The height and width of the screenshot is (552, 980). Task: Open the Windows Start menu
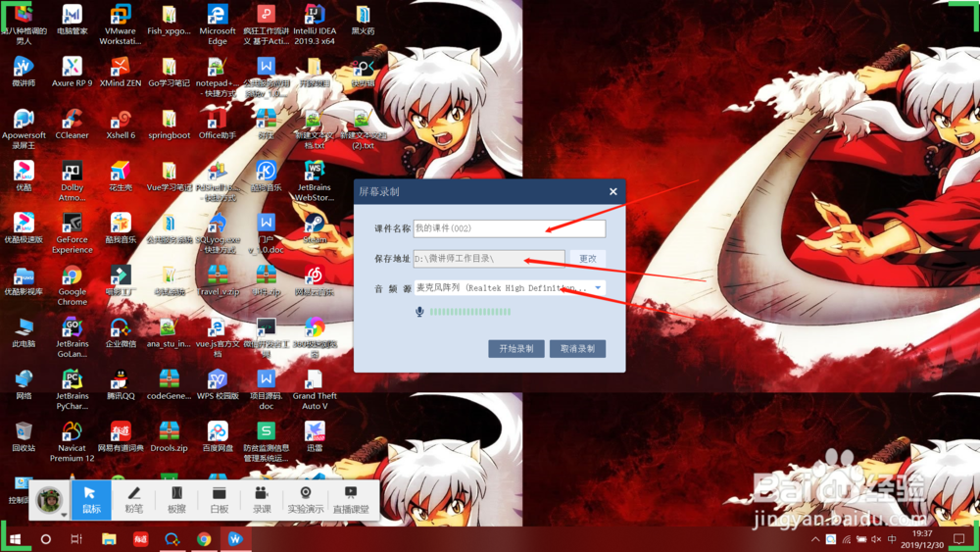[15, 539]
